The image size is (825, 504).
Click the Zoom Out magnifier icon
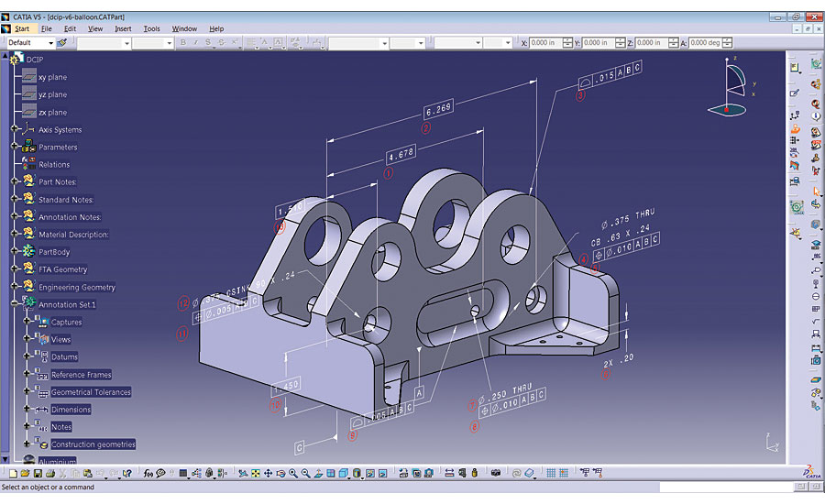pyautogui.click(x=305, y=473)
